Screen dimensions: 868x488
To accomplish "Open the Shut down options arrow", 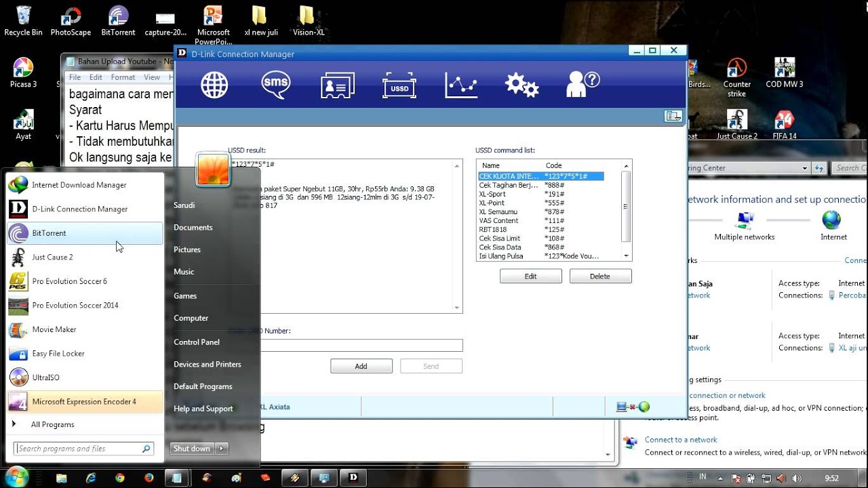I will (222, 448).
